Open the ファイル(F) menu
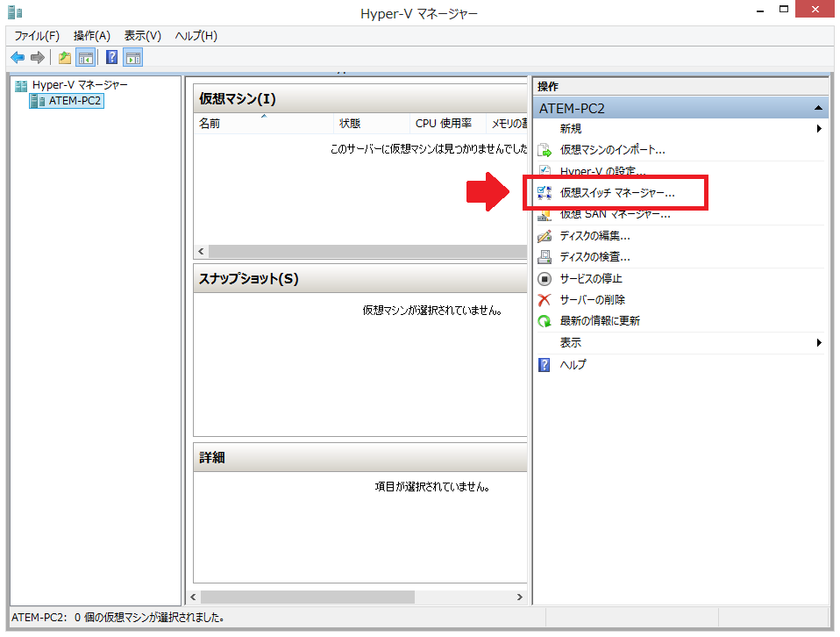 [37, 36]
